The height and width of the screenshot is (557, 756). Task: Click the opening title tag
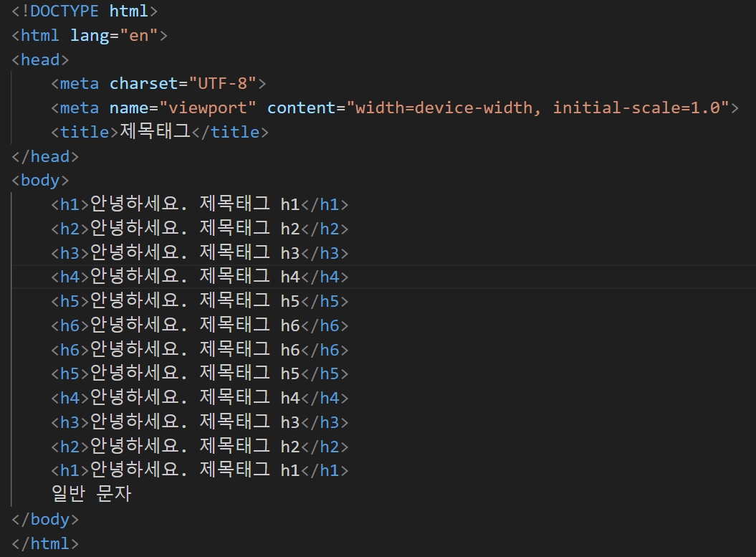85,132
